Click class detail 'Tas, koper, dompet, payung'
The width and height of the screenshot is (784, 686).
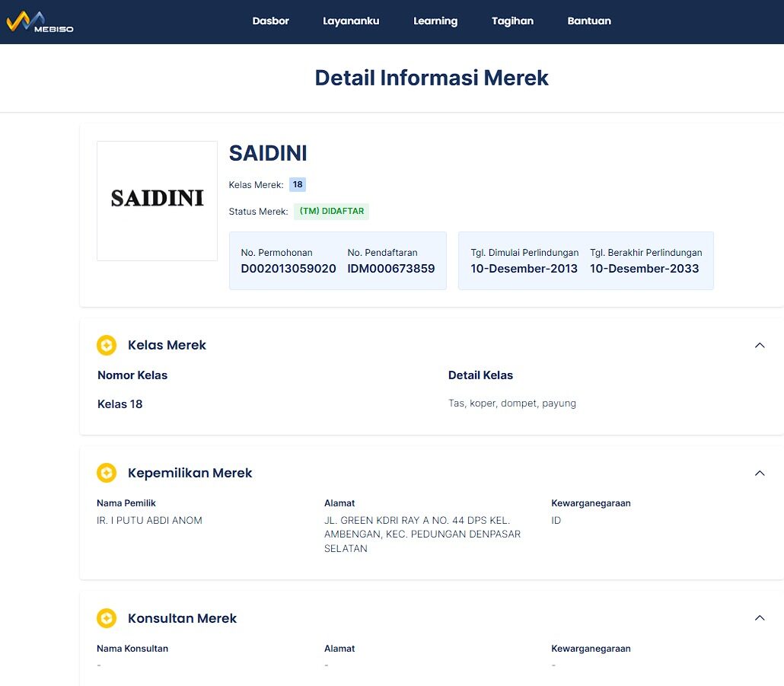click(x=512, y=403)
